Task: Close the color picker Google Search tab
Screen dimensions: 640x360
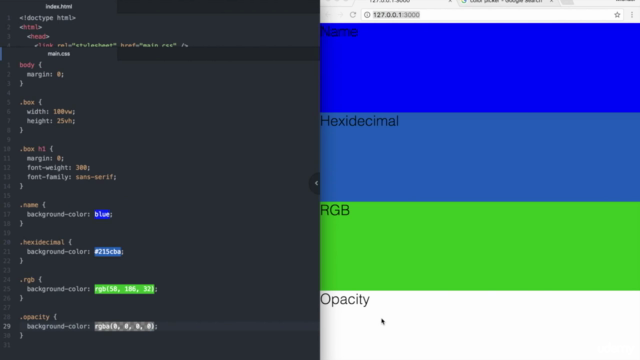Action: click(x=551, y=1)
